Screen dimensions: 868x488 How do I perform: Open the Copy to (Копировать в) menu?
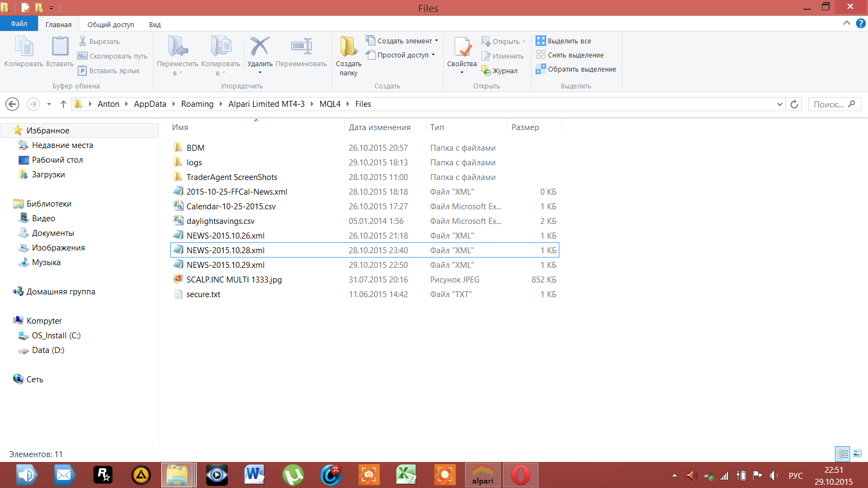(x=221, y=56)
